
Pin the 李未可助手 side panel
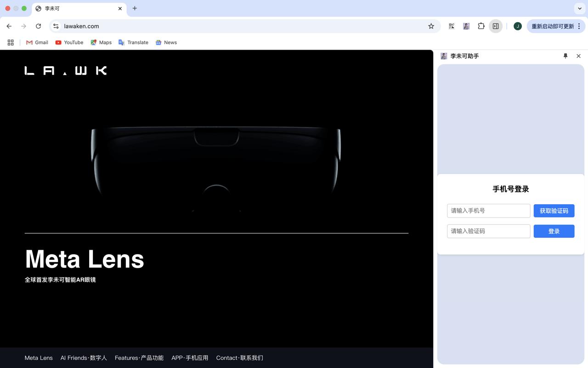tap(565, 56)
